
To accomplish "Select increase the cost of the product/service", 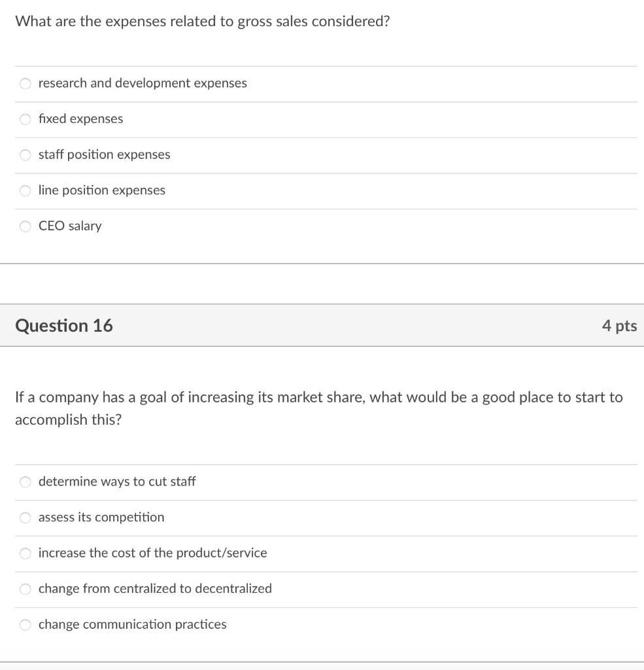I will point(25,553).
